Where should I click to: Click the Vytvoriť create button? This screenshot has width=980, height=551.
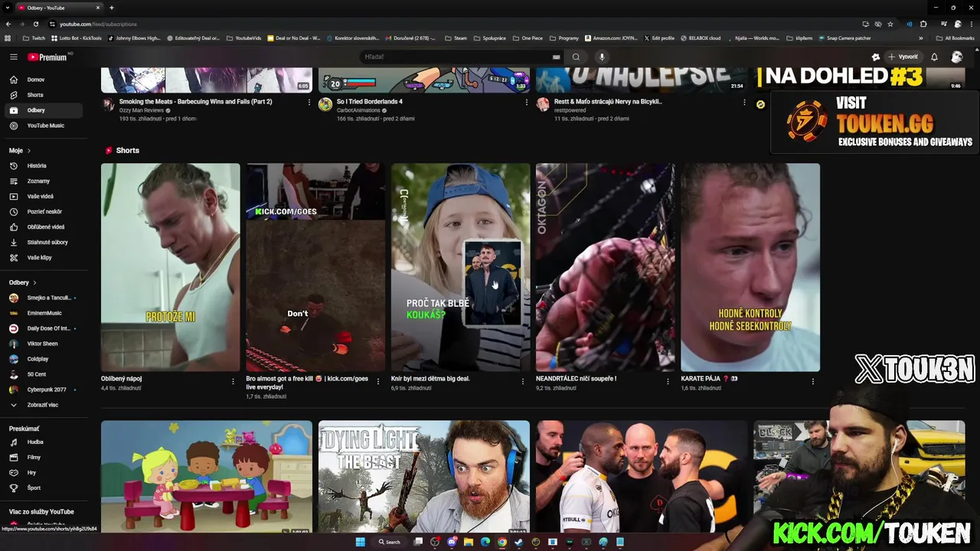[x=903, y=57]
